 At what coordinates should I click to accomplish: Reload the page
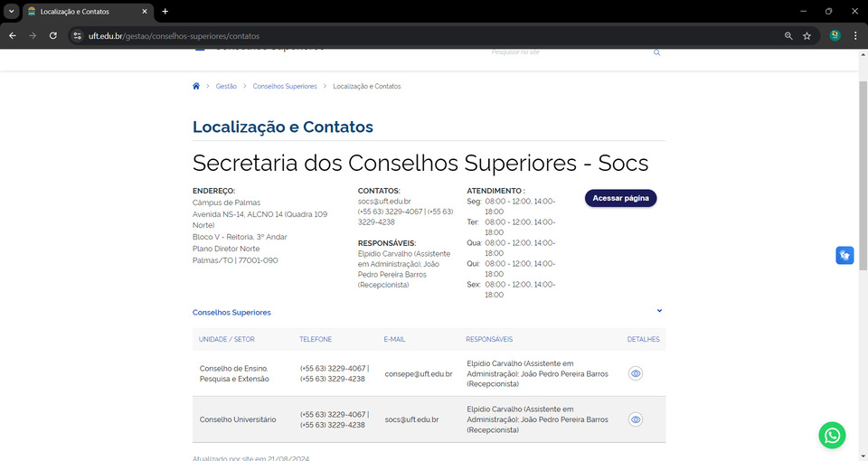coord(53,35)
